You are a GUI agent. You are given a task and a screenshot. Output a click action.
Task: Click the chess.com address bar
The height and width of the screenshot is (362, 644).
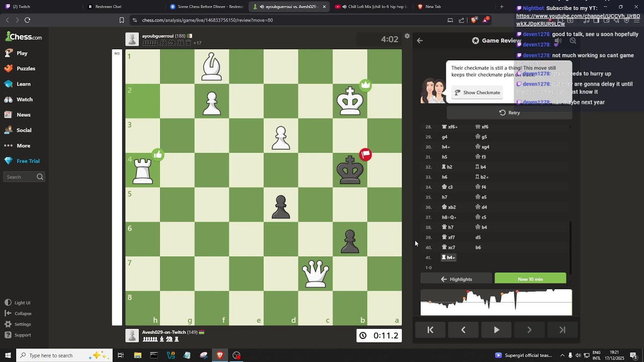point(287,20)
